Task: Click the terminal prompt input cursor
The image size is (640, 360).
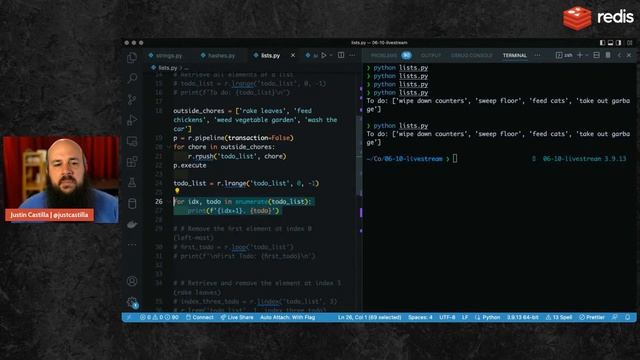Action: point(455,158)
